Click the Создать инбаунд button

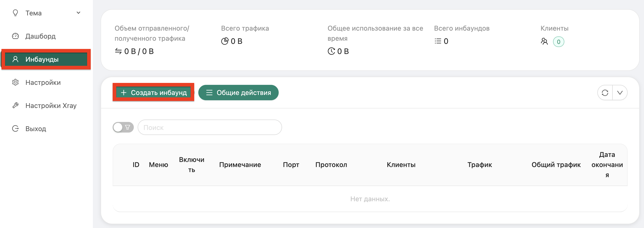click(153, 92)
